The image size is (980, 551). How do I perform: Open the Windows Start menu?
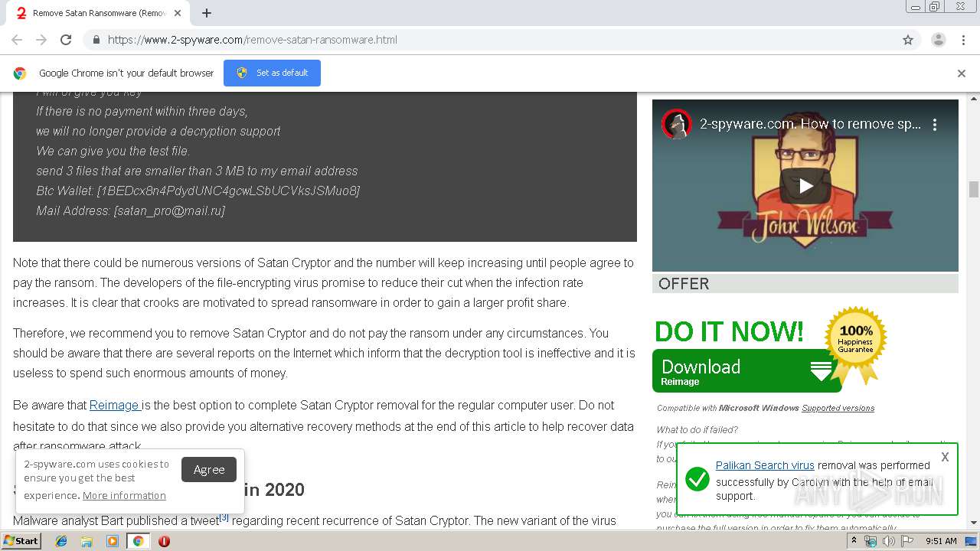pyautogui.click(x=21, y=541)
